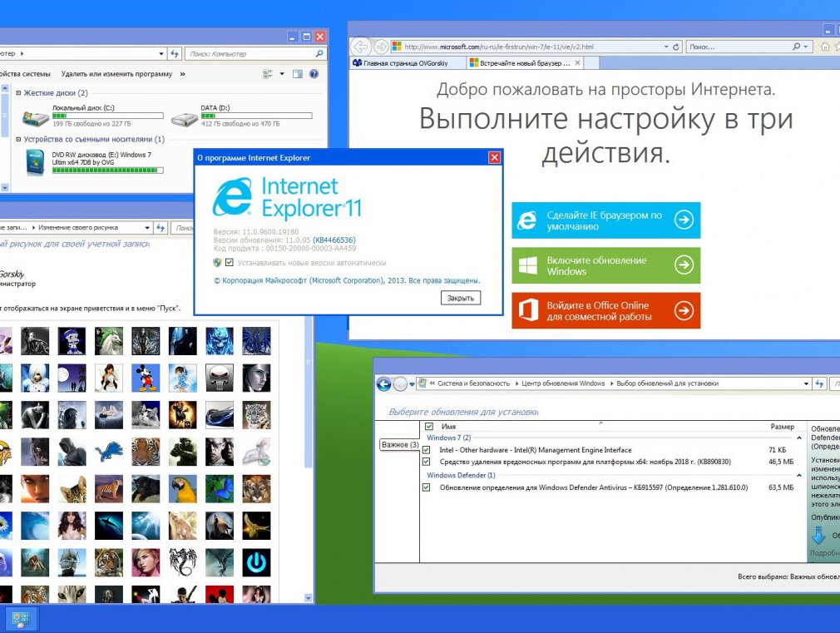Click the 'Закрыть' button in About dialog
The image size is (840, 633).
pos(461,298)
